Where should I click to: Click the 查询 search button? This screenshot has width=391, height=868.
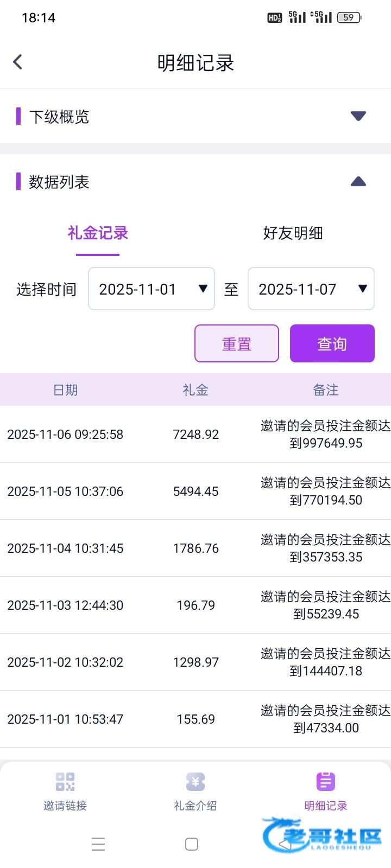click(332, 343)
